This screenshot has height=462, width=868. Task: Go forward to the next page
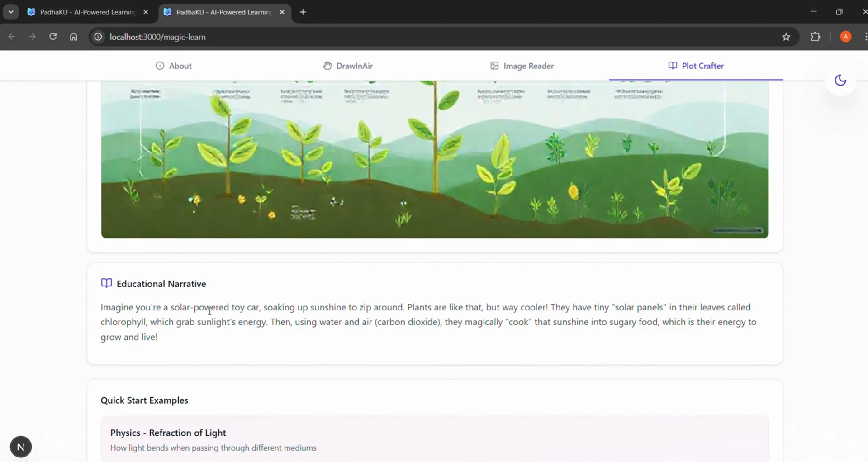point(32,37)
